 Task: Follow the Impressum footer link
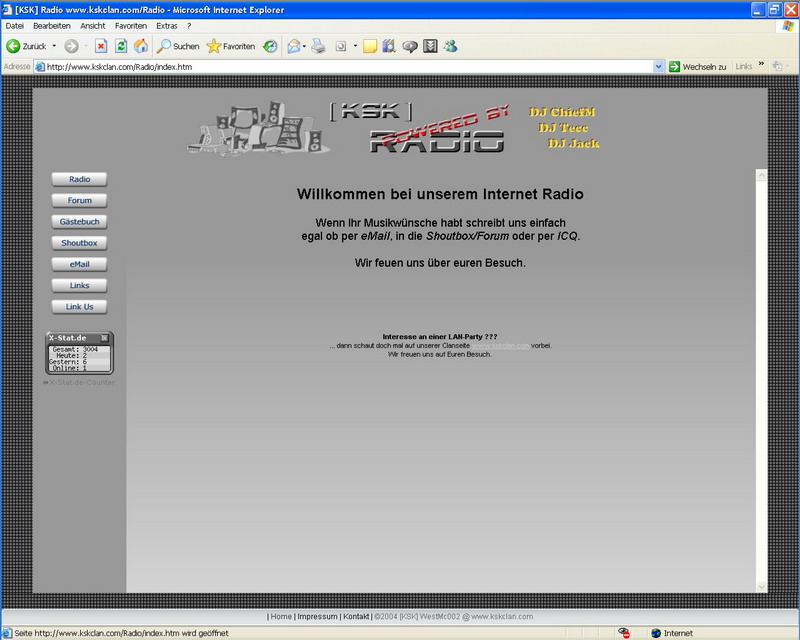tap(317, 617)
